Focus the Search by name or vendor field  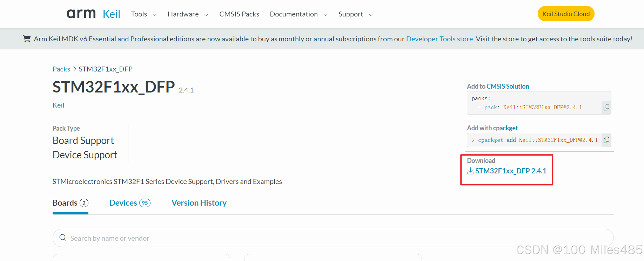click(333, 238)
